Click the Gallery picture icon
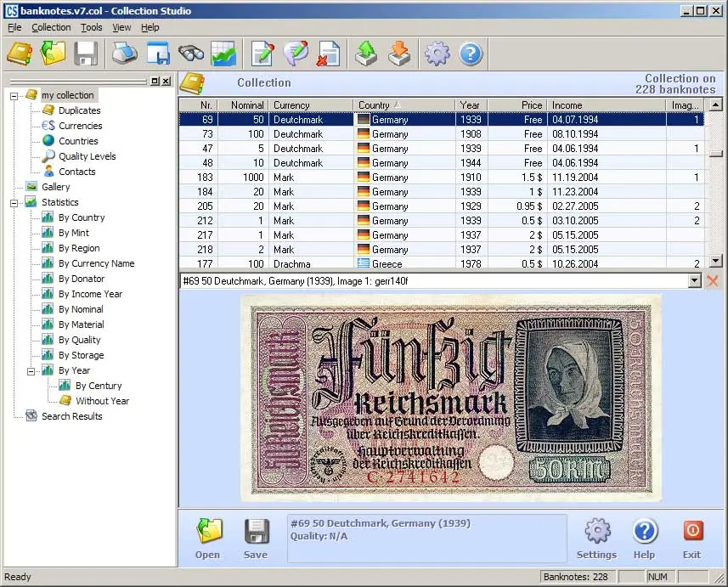The width and height of the screenshot is (728, 587). point(31,187)
